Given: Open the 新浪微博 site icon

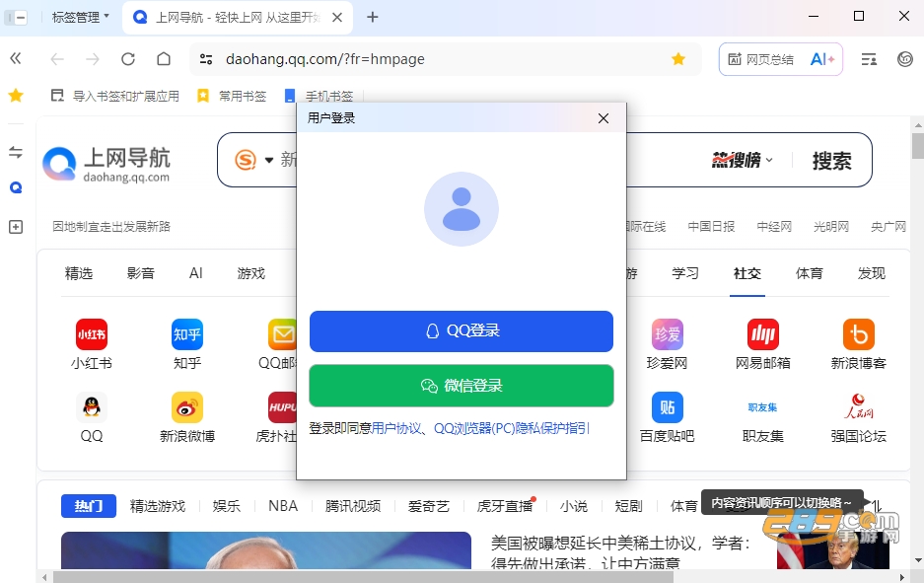Looking at the screenshot, I should 187,407.
